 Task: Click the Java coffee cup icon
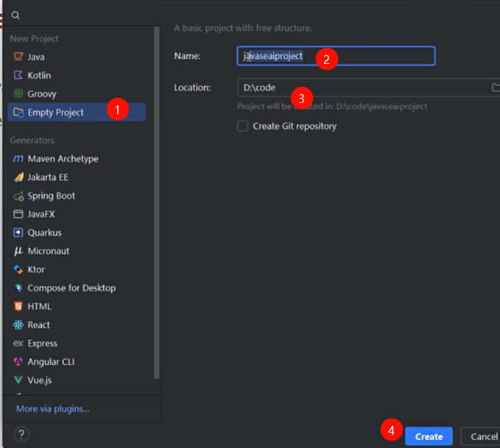pos(18,57)
